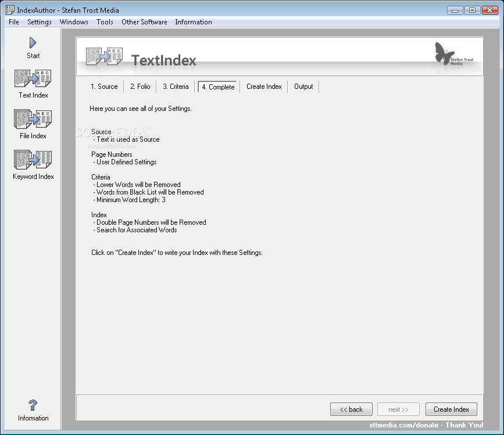Click the Start arrow icon in sidebar
The width and height of the screenshot is (504, 435).
click(33, 43)
